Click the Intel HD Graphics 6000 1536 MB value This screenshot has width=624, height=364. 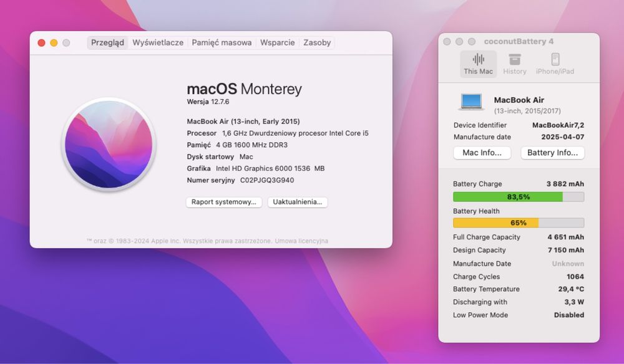tap(270, 168)
